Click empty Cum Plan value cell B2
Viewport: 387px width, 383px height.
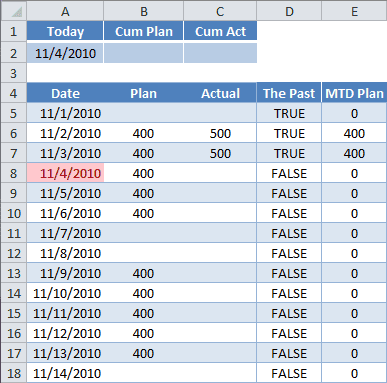coord(144,53)
